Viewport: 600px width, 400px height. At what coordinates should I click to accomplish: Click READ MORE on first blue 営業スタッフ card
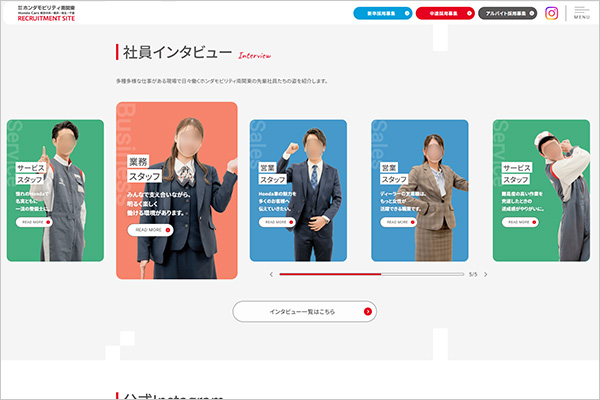point(279,222)
